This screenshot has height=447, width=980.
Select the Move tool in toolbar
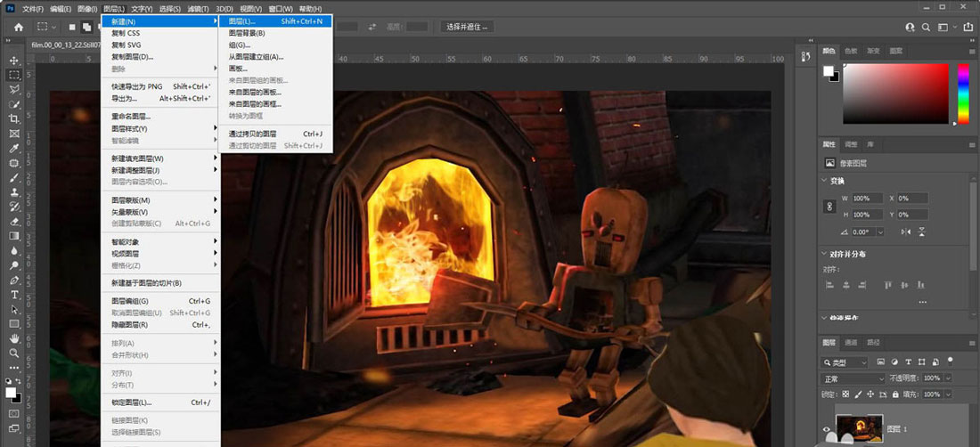[14, 60]
